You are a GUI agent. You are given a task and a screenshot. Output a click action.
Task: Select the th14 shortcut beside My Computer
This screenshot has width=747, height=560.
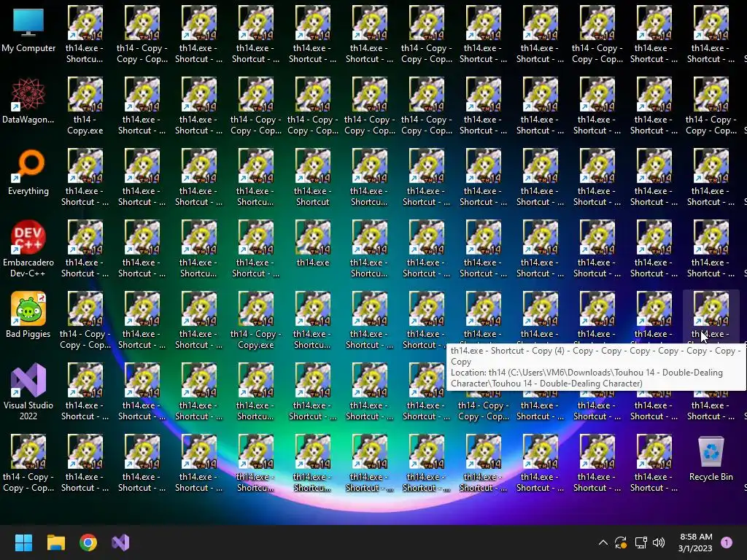85,35
